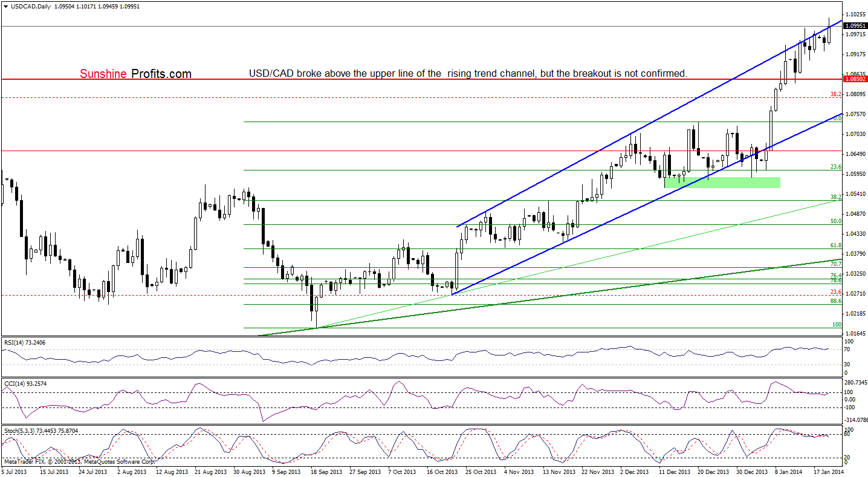The height and width of the screenshot is (477, 868).
Task: Click the 12 Aug 2013 date label
Action: (x=172, y=472)
